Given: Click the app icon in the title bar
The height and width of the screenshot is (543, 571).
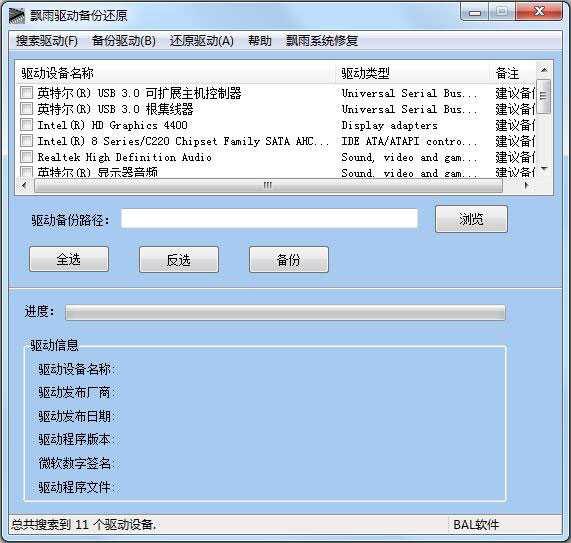Looking at the screenshot, I should [17, 15].
